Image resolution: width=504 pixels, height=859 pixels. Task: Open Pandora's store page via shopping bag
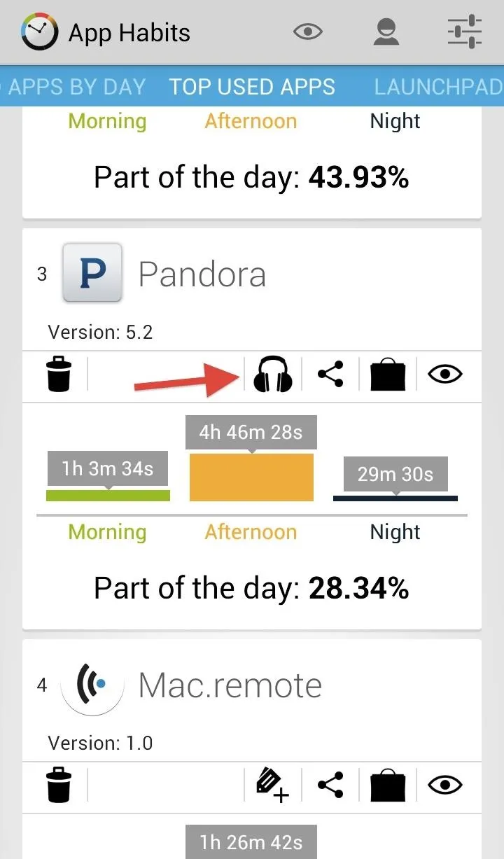coord(388,375)
